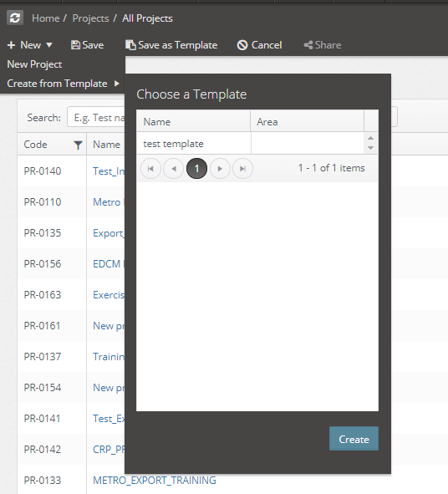
Task: Select the test template row
Action: pyautogui.click(x=251, y=144)
